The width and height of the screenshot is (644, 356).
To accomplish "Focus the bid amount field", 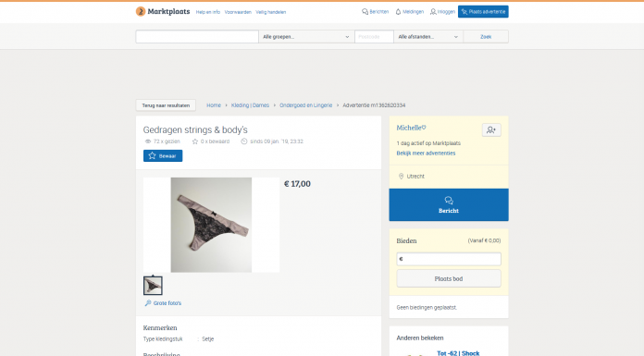I will tap(449, 259).
